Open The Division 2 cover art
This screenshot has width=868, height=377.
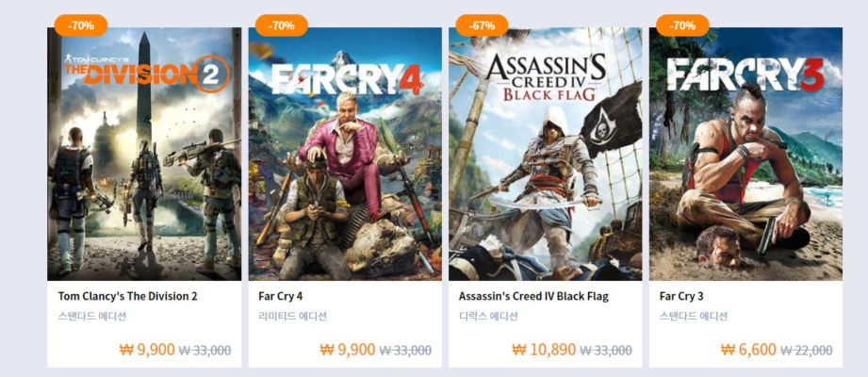[144, 156]
